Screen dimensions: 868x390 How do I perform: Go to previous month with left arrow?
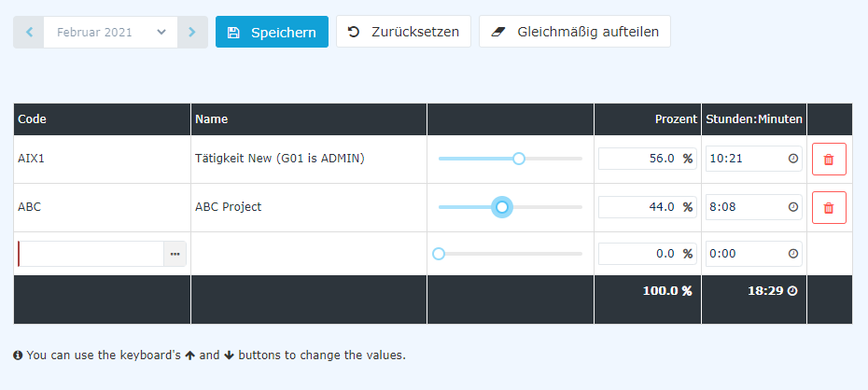tap(29, 32)
